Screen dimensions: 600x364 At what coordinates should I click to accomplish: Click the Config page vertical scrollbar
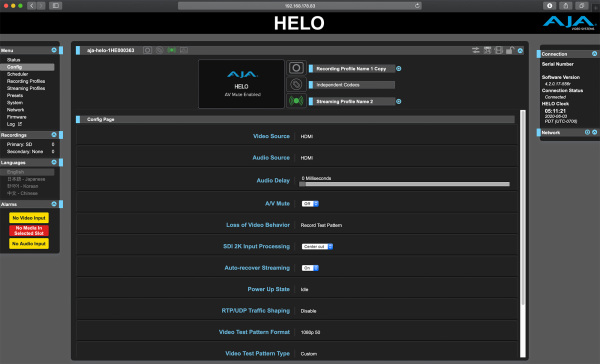coord(523,233)
